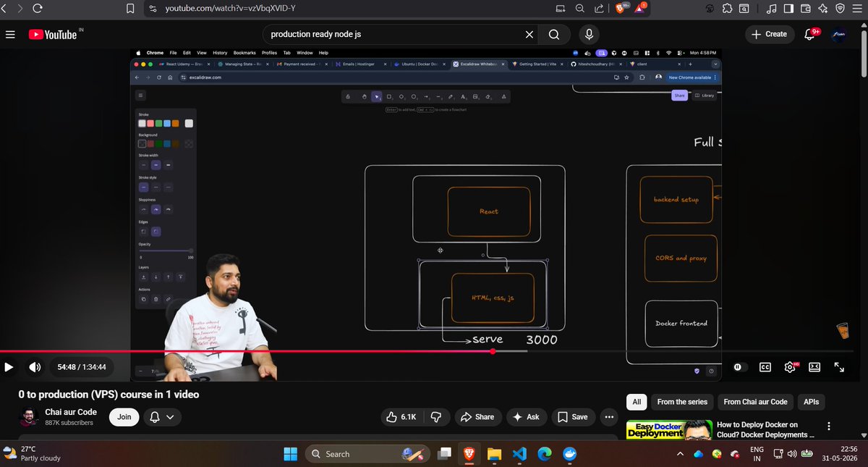Image resolution: width=868 pixels, height=467 pixels.
Task: Open Chai aur Code channel avatar
Action: tap(27, 417)
